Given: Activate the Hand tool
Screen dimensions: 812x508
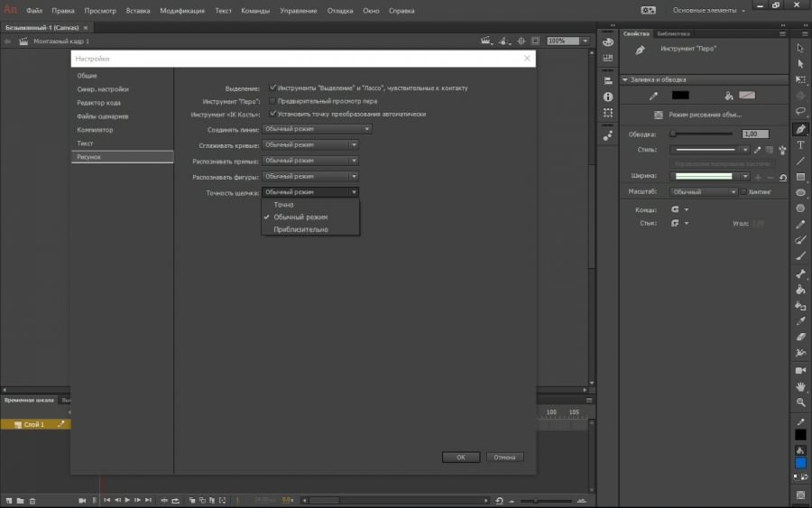Looking at the screenshot, I should point(800,386).
